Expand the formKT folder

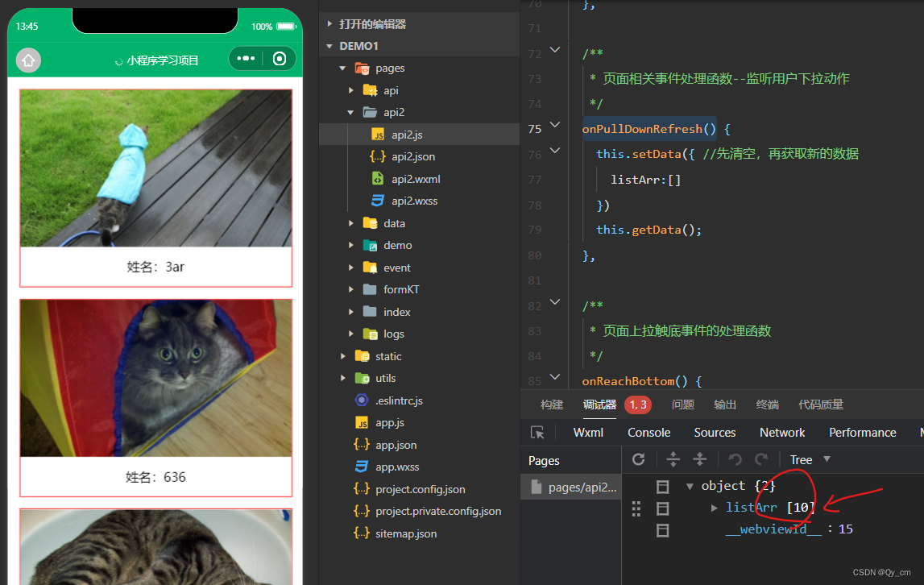pyautogui.click(x=350, y=289)
